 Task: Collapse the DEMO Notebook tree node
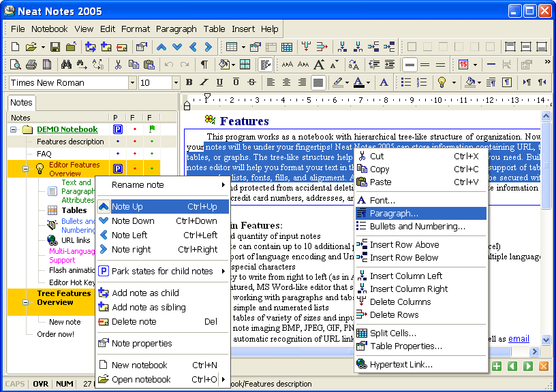click(x=15, y=129)
